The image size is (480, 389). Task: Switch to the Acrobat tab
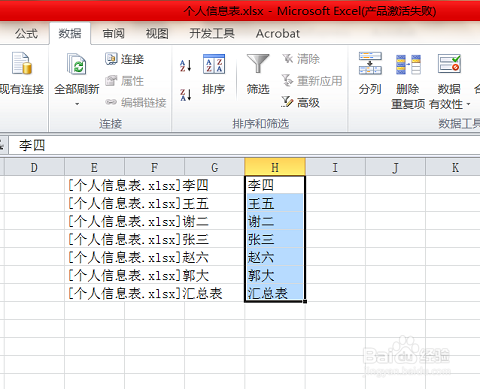(x=278, y=34)
